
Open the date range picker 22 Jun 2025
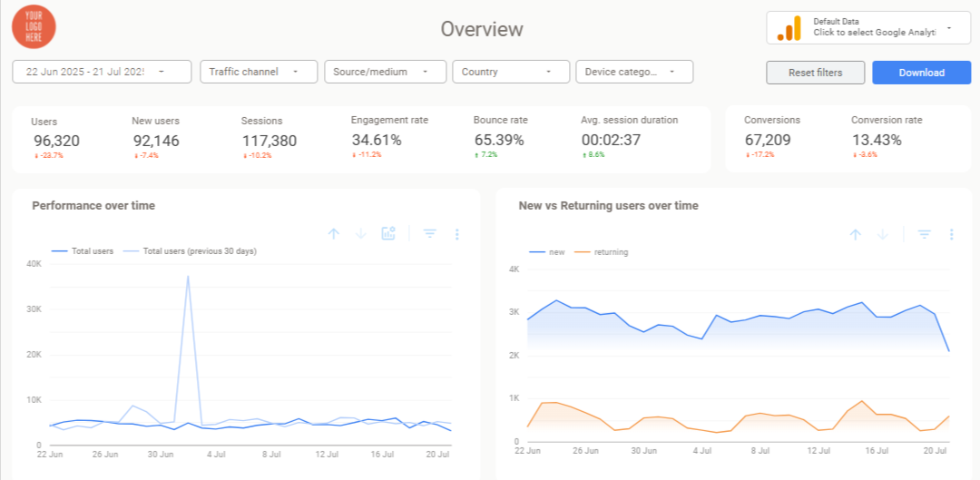tap(102, 72)
